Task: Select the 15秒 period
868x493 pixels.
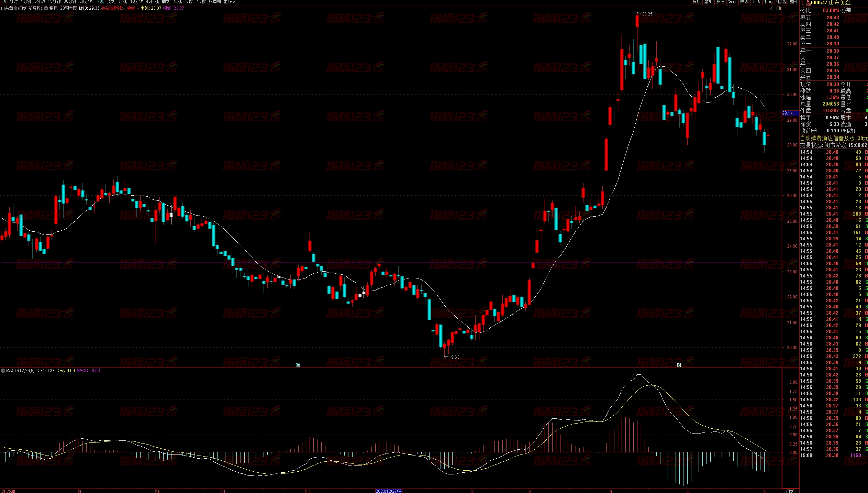Action: (201, 2)
